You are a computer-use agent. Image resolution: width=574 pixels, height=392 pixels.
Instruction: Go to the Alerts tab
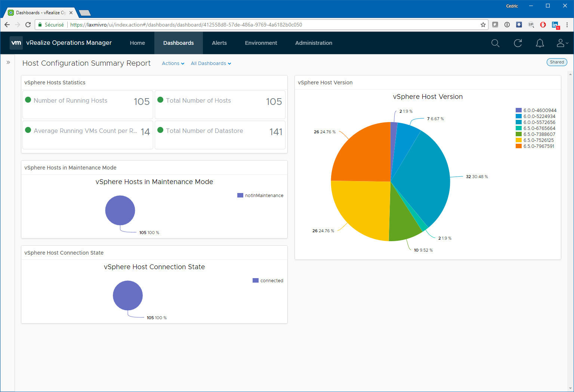pos(219,43)
